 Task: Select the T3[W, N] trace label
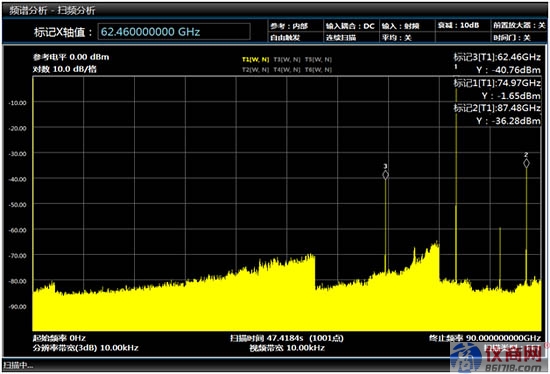tap(287, 60)
